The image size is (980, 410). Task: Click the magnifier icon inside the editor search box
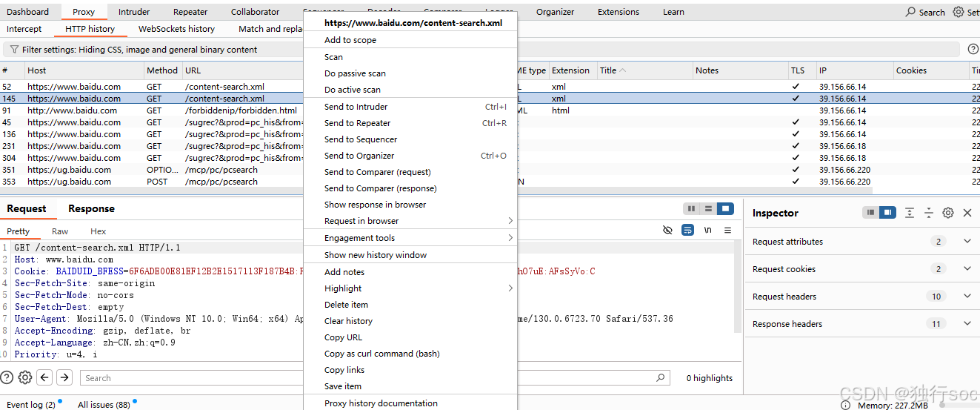tap(661, 377)
